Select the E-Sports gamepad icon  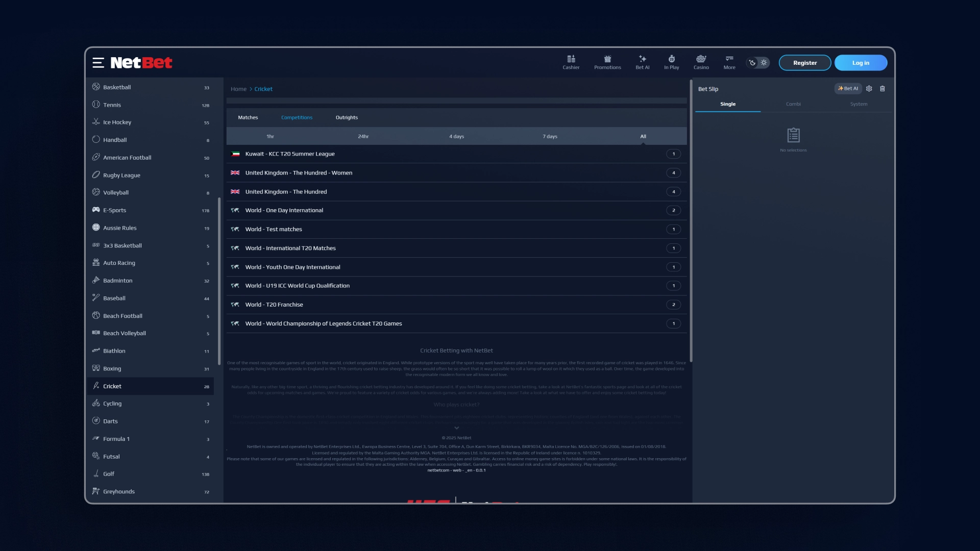[x=96, y=210]
